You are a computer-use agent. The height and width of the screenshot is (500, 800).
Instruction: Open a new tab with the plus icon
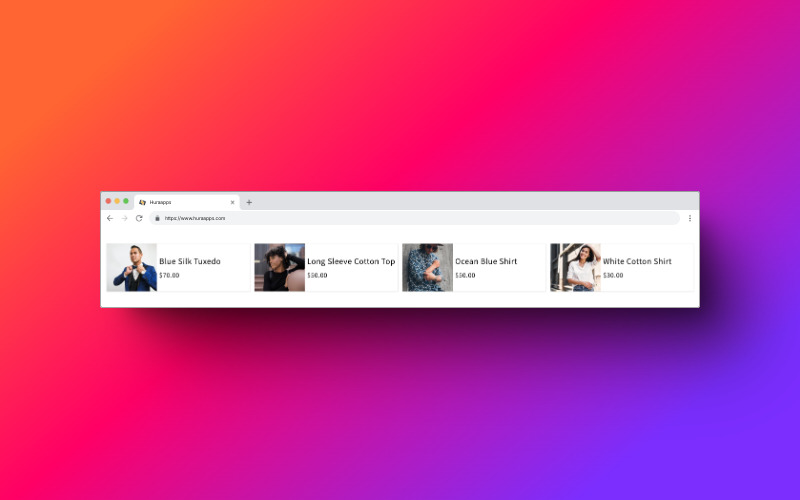tap(249, 202)
